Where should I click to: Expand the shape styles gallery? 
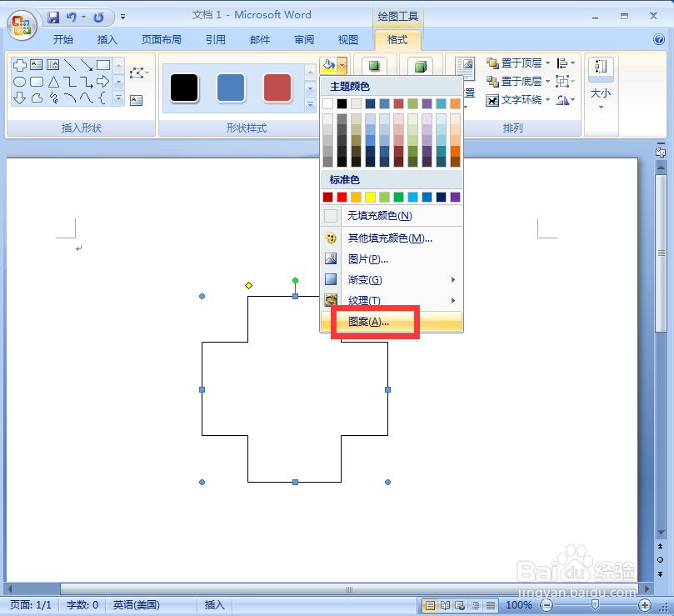(x=310, y=104)
